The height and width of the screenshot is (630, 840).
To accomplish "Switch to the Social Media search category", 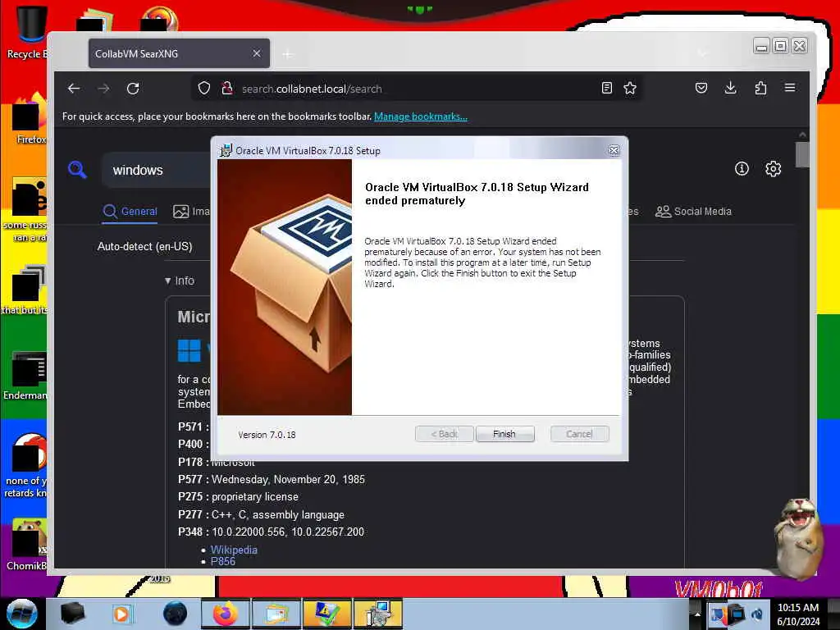I will (693, 211).
